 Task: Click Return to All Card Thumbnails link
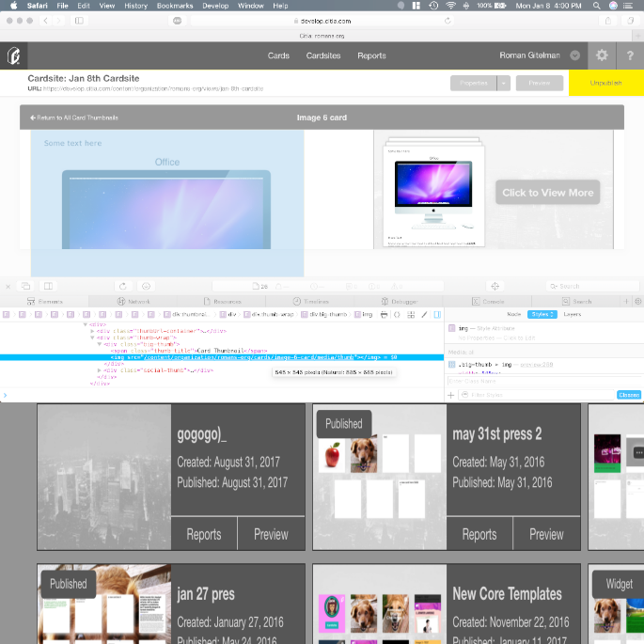[x=74, y=118]
